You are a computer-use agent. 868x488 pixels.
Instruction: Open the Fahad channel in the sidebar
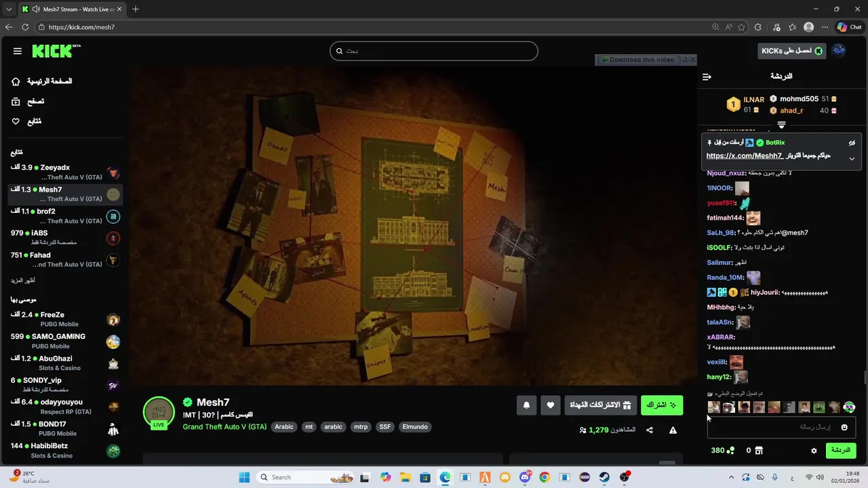65,260
